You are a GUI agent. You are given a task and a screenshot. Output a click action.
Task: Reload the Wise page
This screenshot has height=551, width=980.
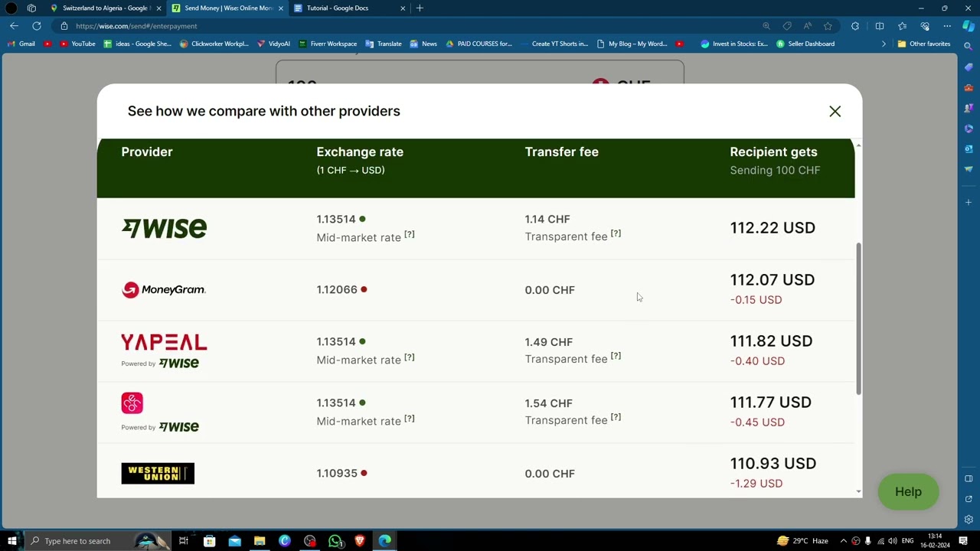(36, 26)
